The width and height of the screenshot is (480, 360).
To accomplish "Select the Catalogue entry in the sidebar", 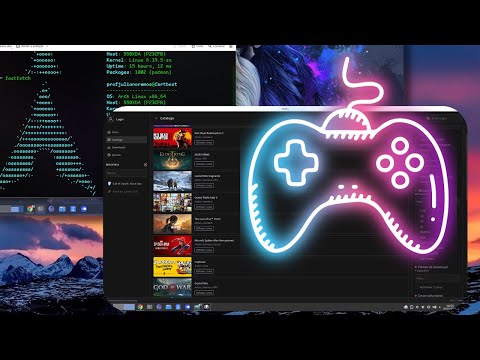I will click(127, 140).
